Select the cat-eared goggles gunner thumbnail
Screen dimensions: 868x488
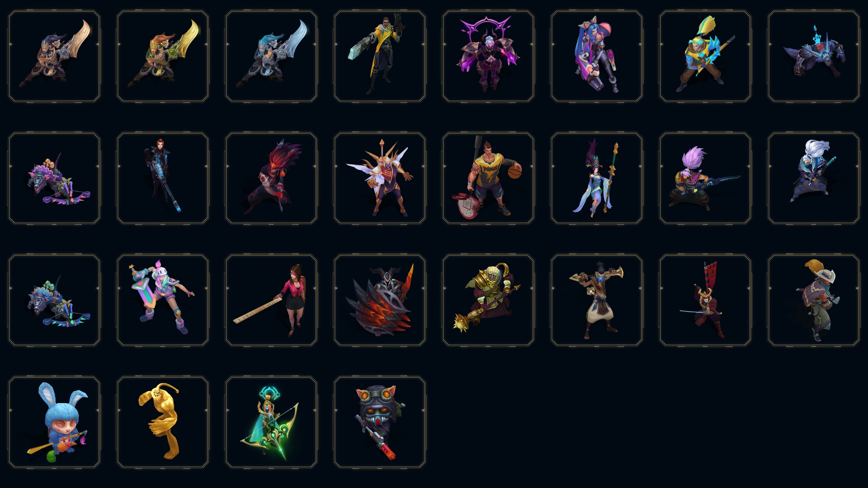(380, 422)
